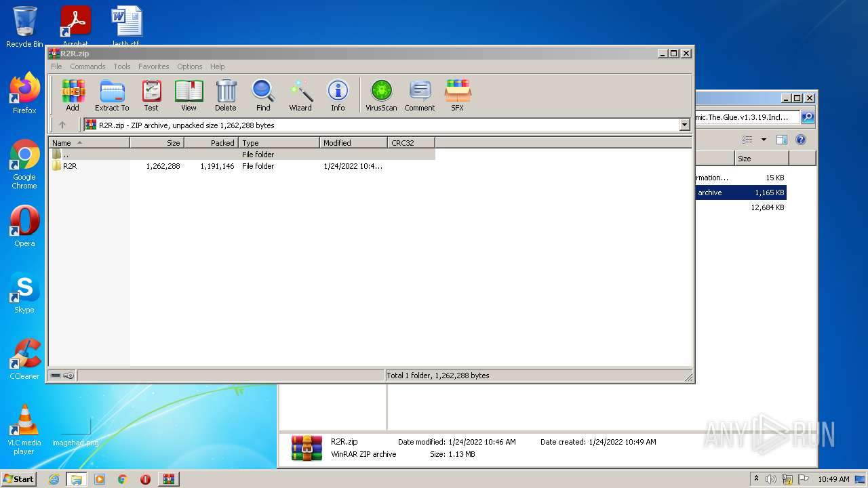Select the 12,684 KB file row in Explorer
The height and width of the screenshot is (488, 868).
point(741,207)
